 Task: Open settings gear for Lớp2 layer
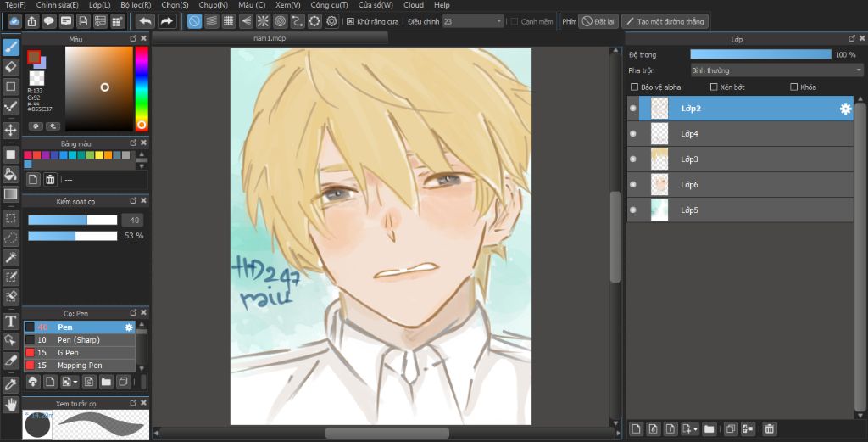coord(845,109)
